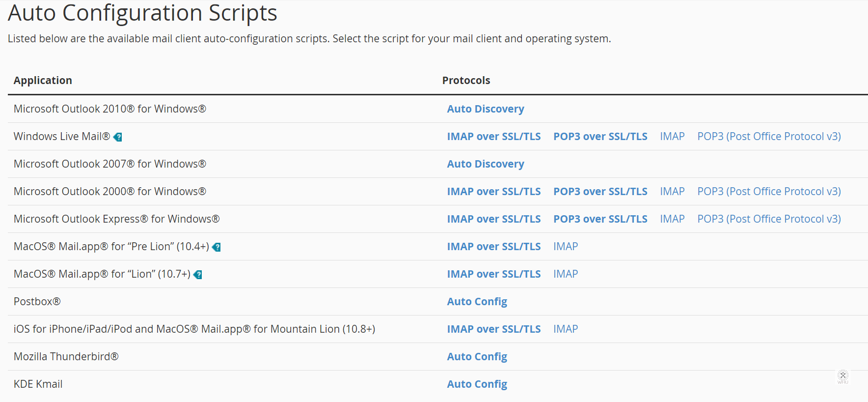Choose POP3 (Post Office Protocol v3) for Outlook 2000
Viewport: 868px width, 402px height.
pos(769,192)
